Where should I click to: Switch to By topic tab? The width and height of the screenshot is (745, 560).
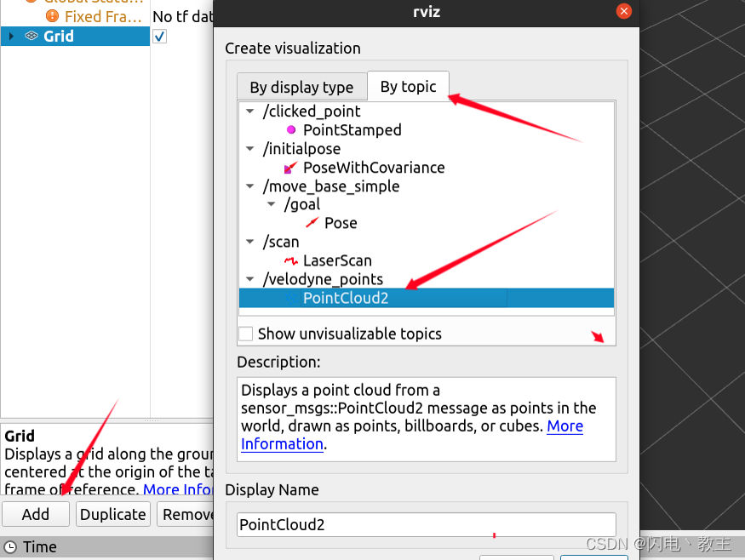point(408,86)
